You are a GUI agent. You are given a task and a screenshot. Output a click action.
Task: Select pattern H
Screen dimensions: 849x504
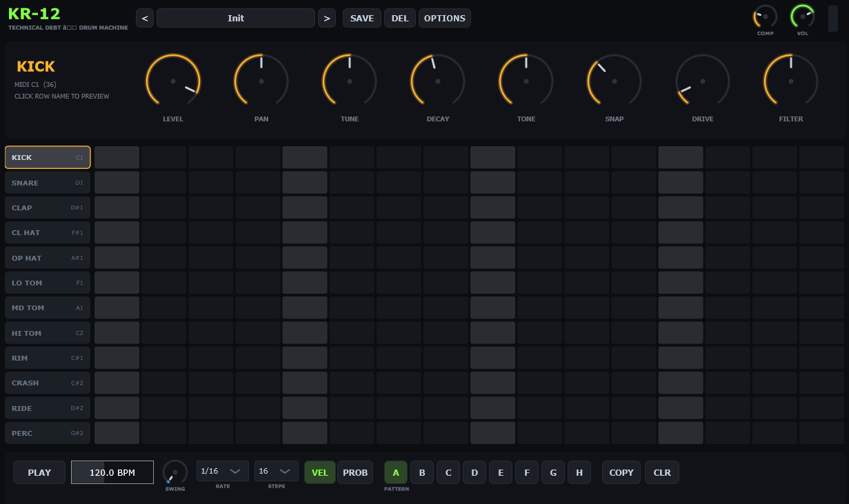pos(579,472)
